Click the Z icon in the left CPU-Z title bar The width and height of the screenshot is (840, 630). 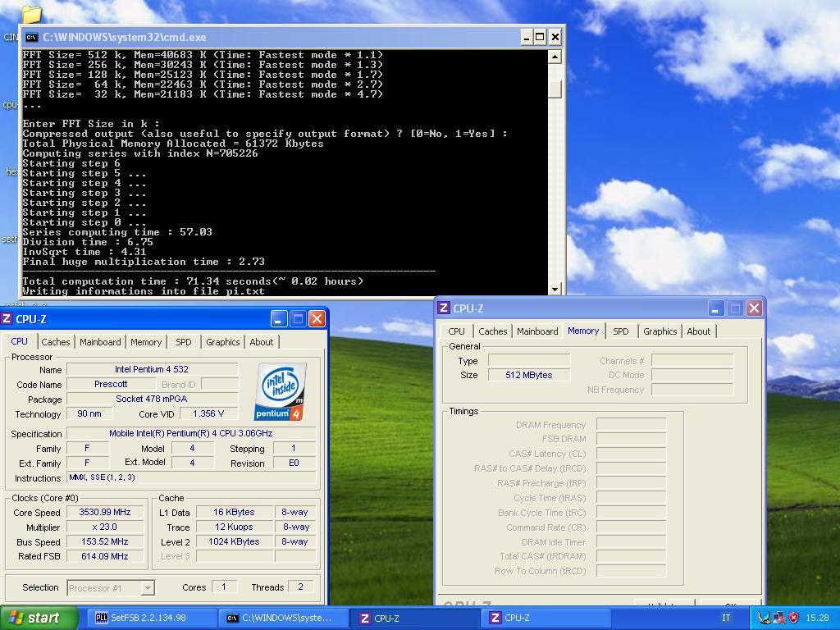coord(7,319)
